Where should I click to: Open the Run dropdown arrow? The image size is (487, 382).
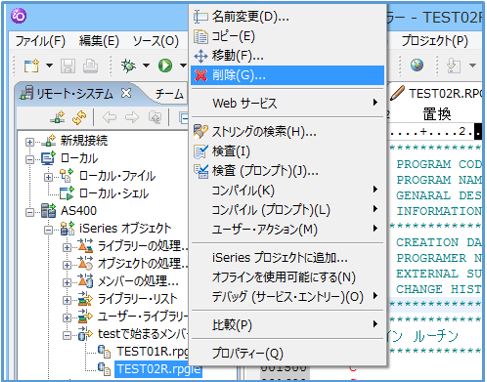pos(183,65)
